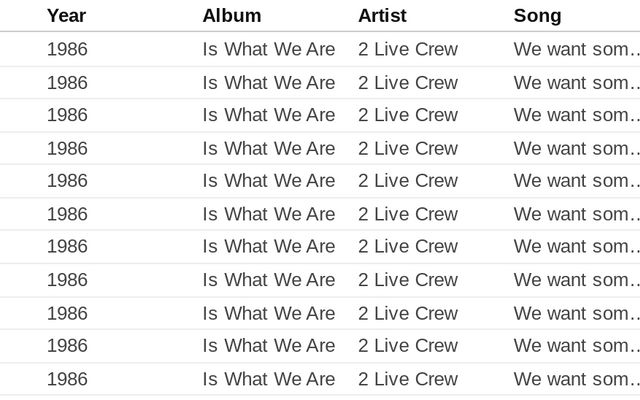Select the Year cell in the sixth row
640x400 pixels.
point(67,214)
